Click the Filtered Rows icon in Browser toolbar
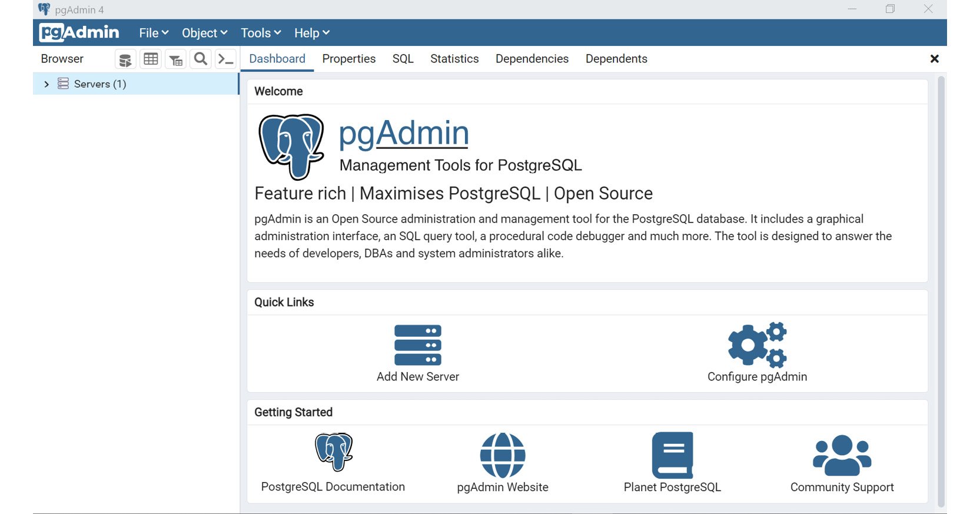Image resolution: width=980 pixels, height=514 pixels. (175, 59)
